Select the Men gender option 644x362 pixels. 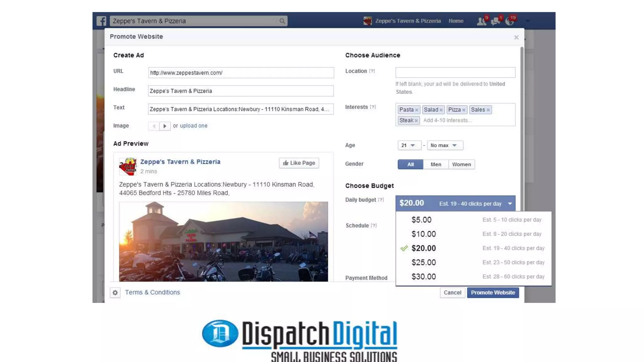436,164
